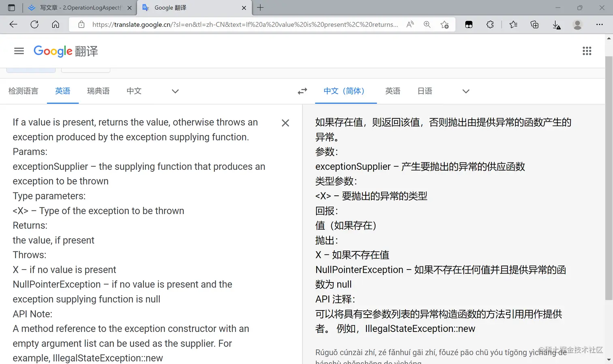Swap source and target languages
The image size is (613, 364).
coord(302,91)
